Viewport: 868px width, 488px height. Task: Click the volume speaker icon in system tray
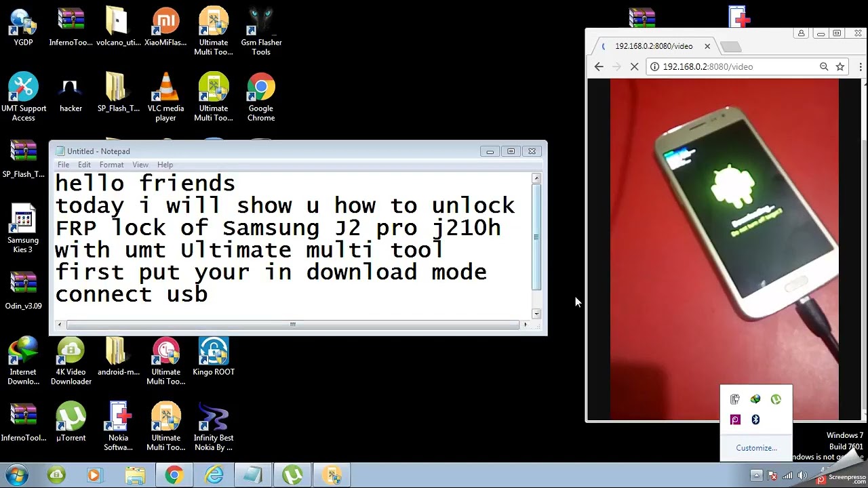(x=802, y=476)
